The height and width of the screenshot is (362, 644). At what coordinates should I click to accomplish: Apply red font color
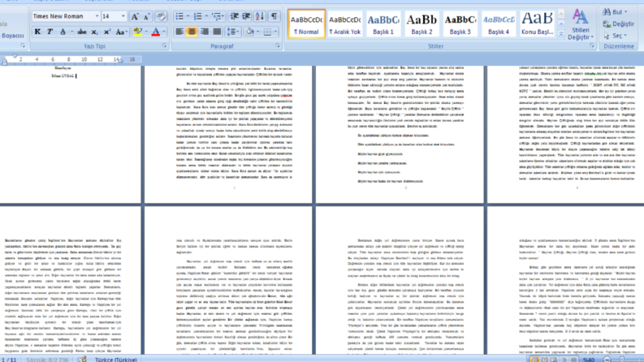(x=156, y=32)
